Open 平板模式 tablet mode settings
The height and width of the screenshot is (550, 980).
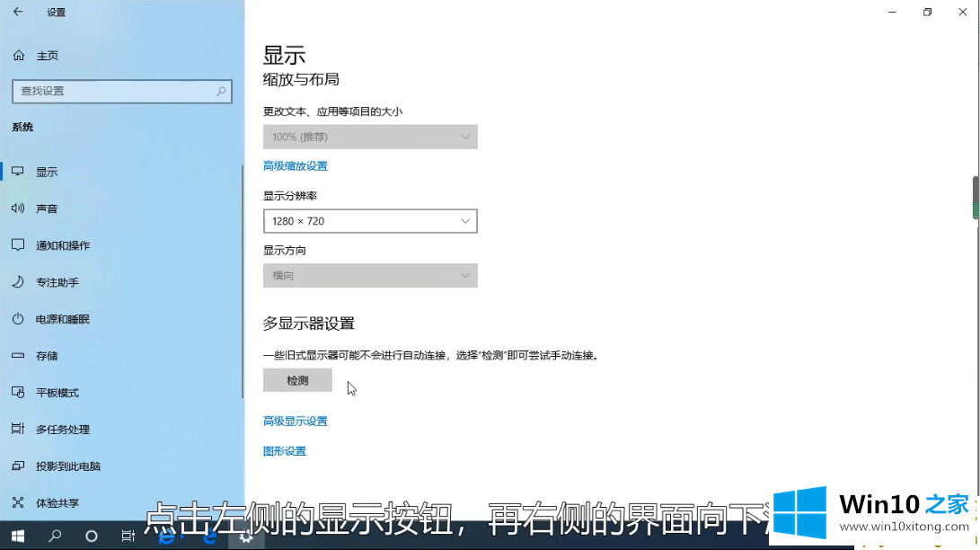57,393
